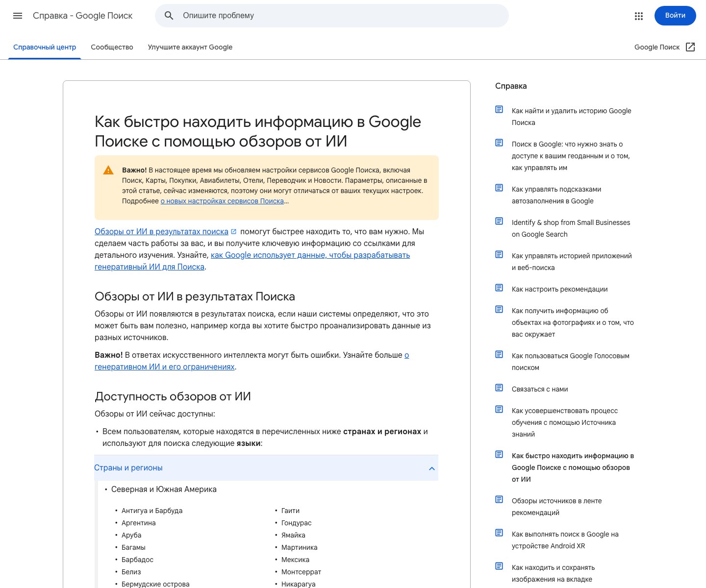
Task: Click article icon beside Как усовершенствовать процесс обучения
Action: pos(499,409)
